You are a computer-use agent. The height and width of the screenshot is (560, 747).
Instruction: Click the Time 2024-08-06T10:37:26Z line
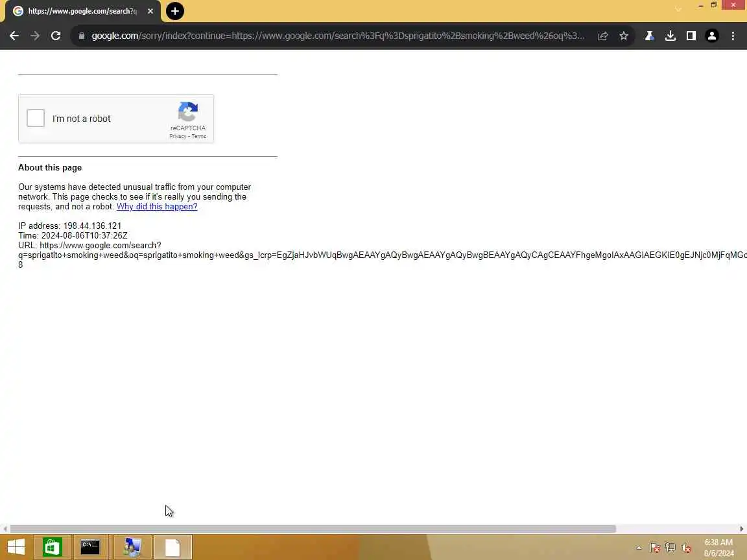click(x=73, y=235)
